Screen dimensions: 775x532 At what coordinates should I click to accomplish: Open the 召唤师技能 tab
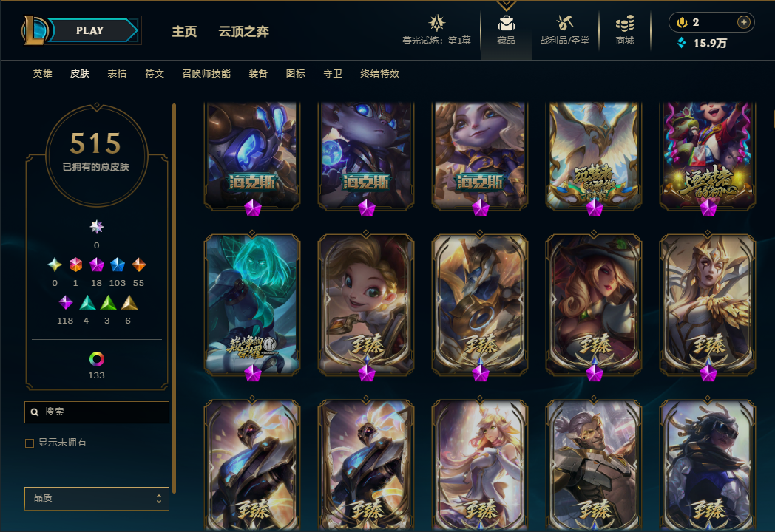pyautogui.click(x=206, y=74)
